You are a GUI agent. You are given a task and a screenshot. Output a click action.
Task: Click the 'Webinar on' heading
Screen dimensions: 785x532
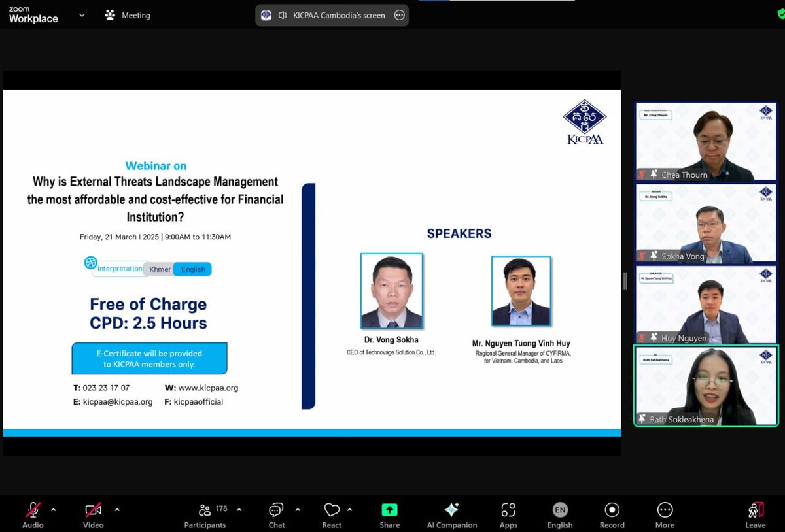pyautogui.click(x=156, y=166)
